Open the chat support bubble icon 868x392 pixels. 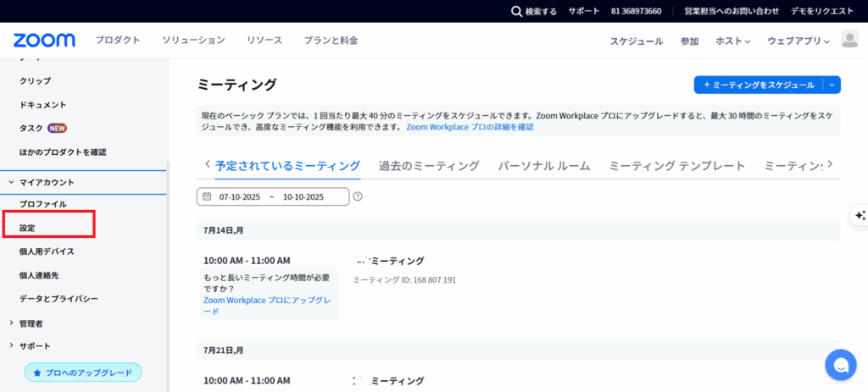[840, 365]
